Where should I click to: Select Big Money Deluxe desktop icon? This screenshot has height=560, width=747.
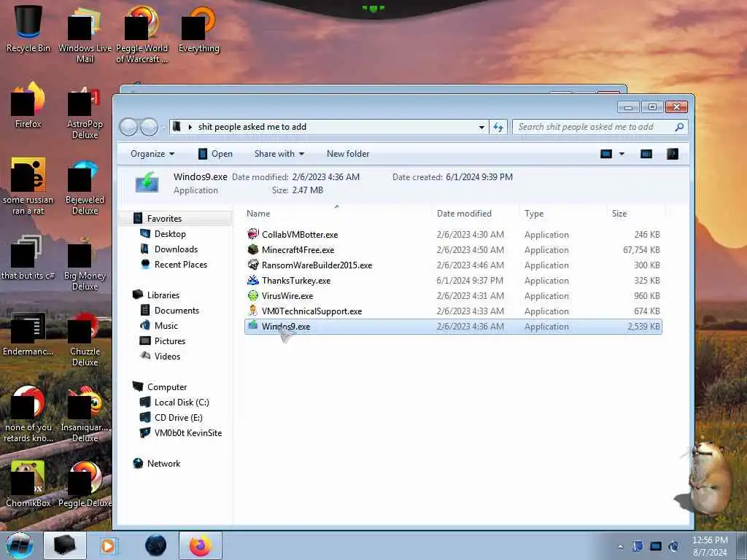85,262
